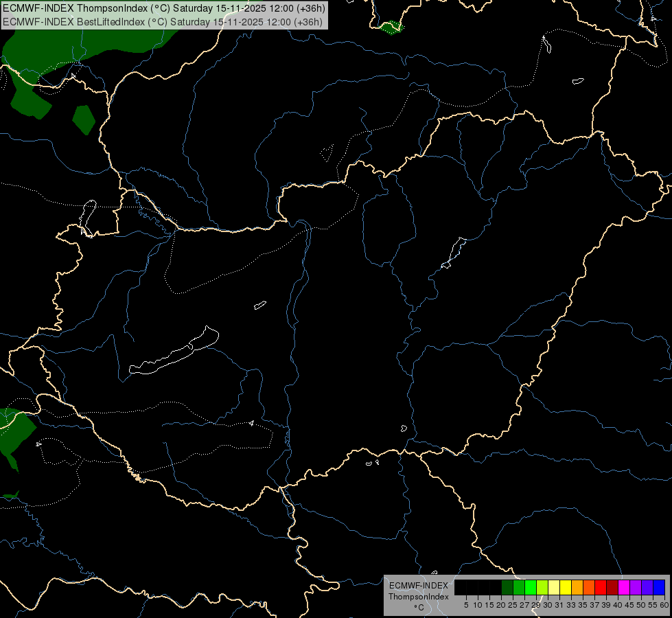Click 'ThompsonIndex' label in the legend box
The height and width of the screenshot is (618, 672).
419,597
